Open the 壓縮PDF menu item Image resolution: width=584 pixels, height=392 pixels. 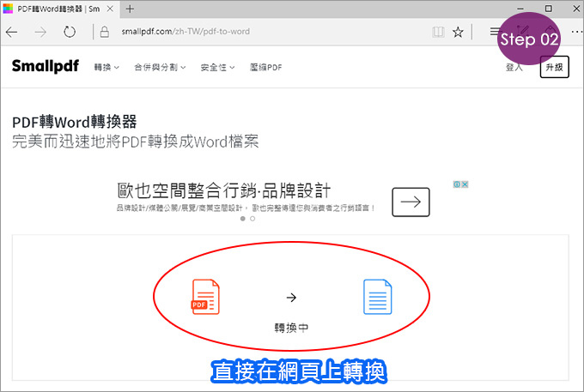(x=266, y=67)
